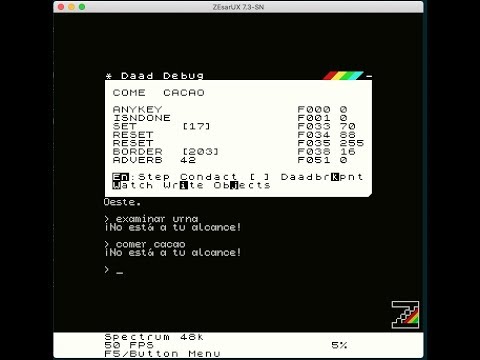
Task: Toggle the Condact checkbox brackets
Action: 259,177
